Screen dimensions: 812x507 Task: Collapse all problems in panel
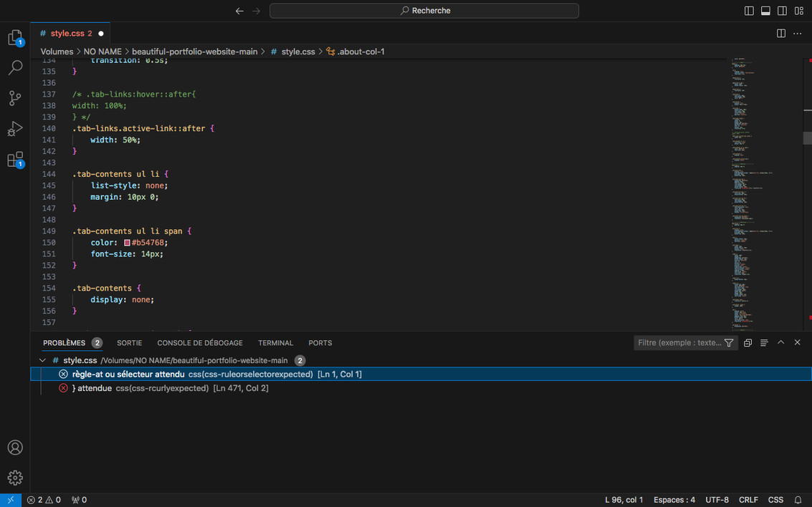(747, 343)
